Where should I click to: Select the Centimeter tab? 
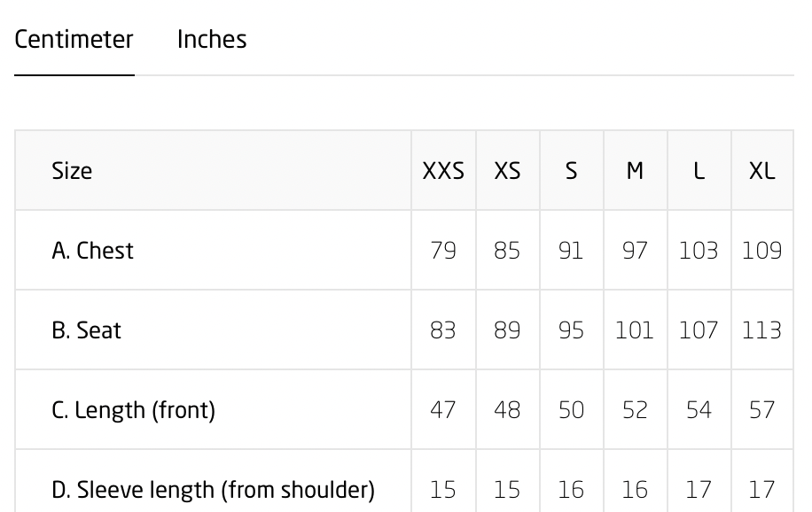[74, 40]
